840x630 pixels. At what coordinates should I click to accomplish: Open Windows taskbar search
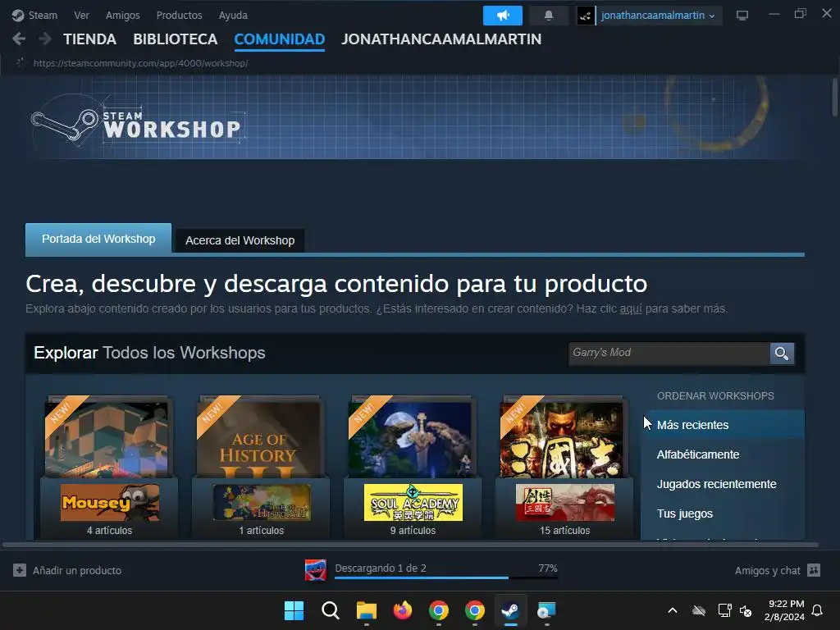[x=330, y=610]
